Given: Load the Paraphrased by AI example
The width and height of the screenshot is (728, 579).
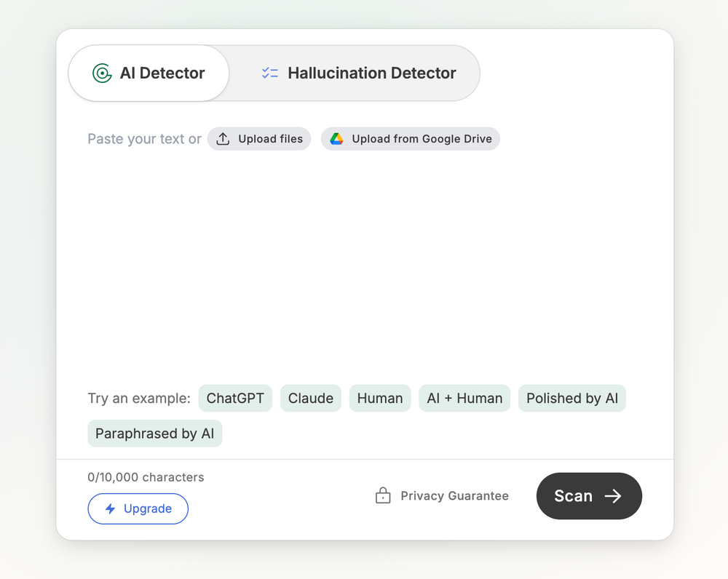Looking at the screenshot, I should (154, 433).
